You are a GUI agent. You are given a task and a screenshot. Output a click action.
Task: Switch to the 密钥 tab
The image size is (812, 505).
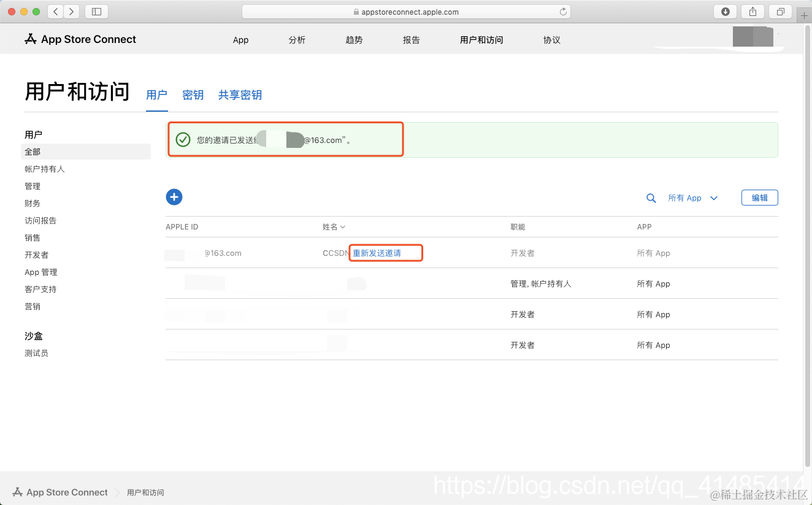pyautogui.click(x=193, y=95)
